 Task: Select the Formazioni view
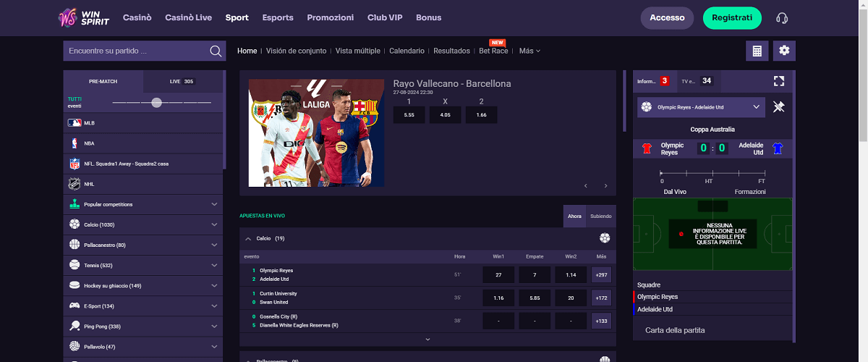click(x=750, y=192)
